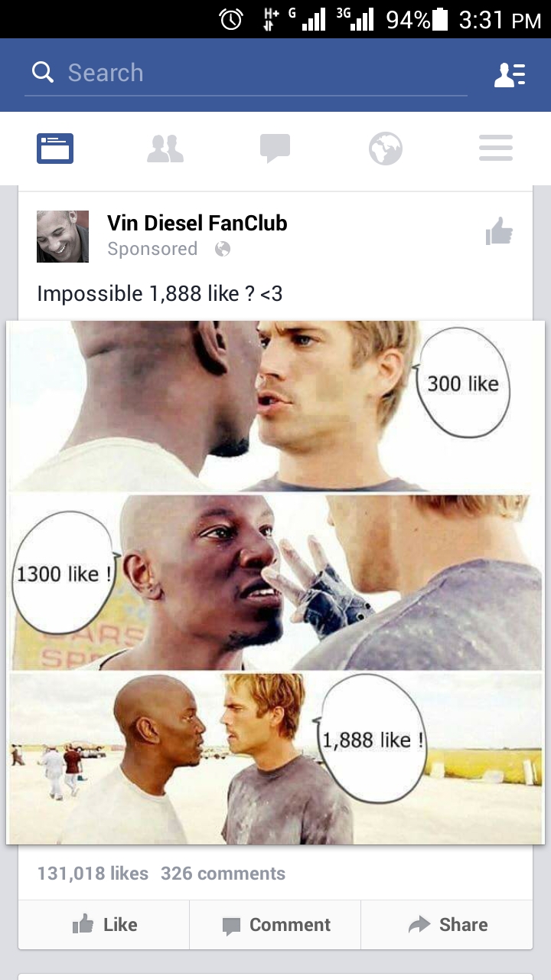Open the Vin Diesel FanClub profile picture
Screen dimensions: 551x980
point(63,237)
